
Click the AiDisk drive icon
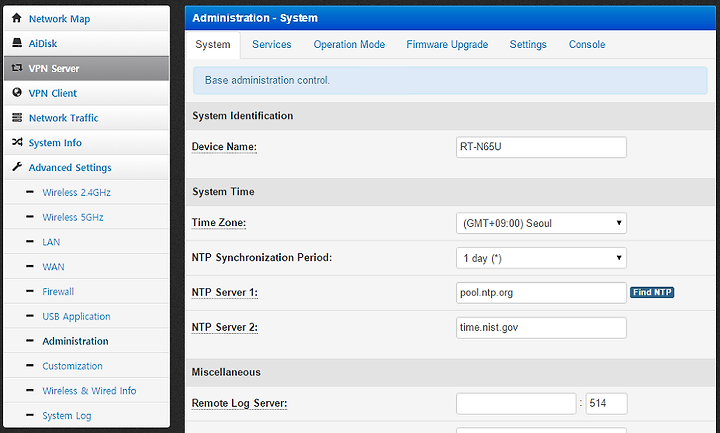coord(17,43)
